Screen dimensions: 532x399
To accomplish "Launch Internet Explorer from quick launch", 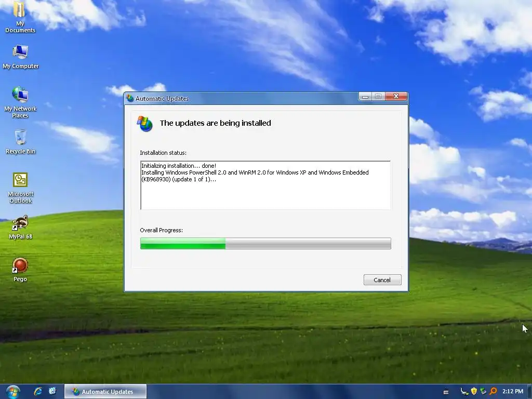I will pyautogui.click(x=37, y=391).
